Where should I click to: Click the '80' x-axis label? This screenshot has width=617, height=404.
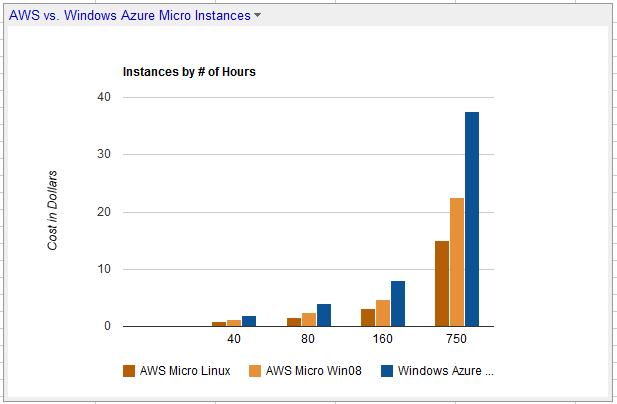click(x=308, y=339)
